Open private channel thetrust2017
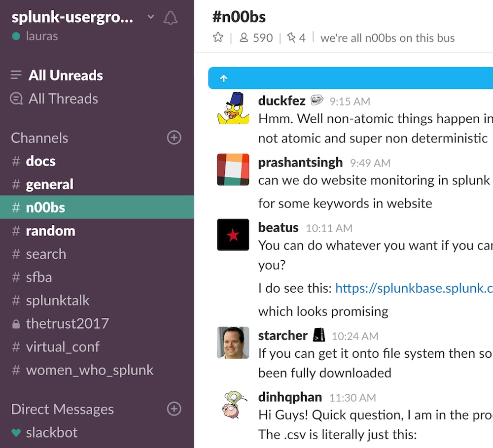Image resolution: width=493 pixels, height=448 pixels. click(97, 323)
